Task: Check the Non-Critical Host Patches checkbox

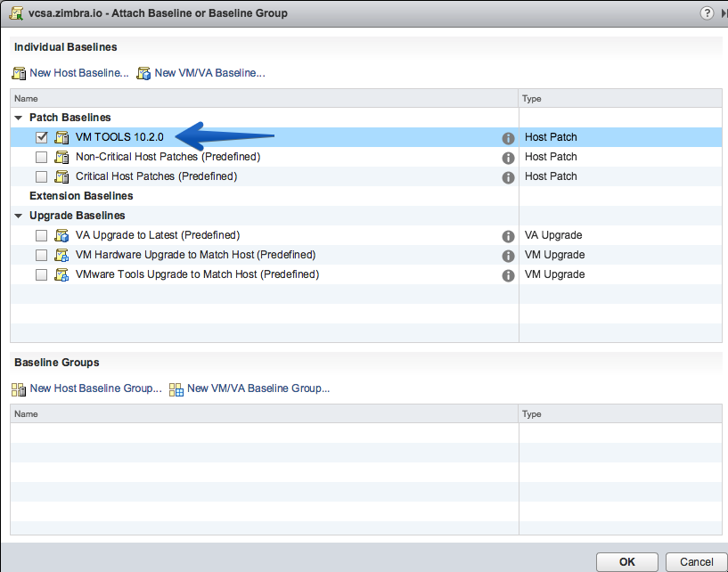Action: coord(41,157)
